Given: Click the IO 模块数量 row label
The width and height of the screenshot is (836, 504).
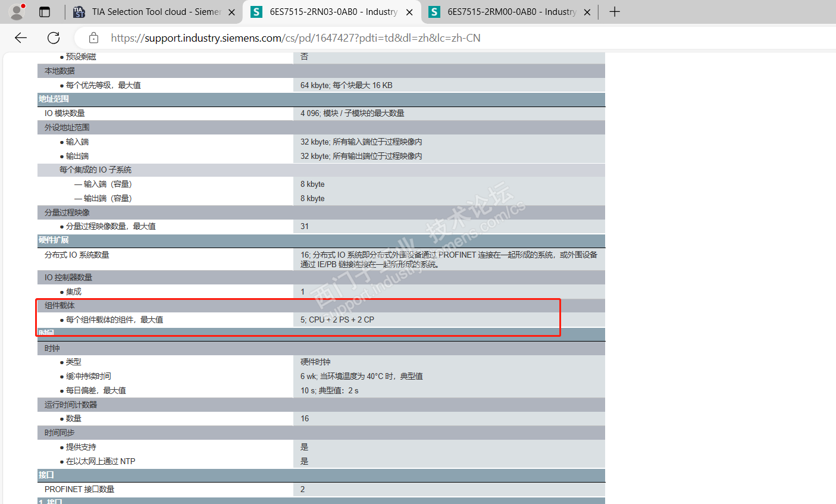Looking at the screenshot, I should click(64, 113).
